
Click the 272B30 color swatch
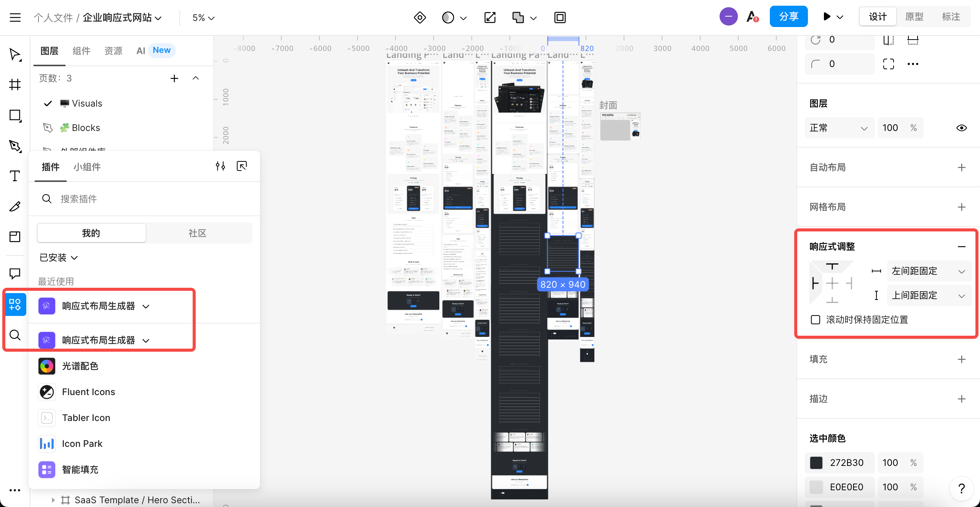(x=816, y=463)
